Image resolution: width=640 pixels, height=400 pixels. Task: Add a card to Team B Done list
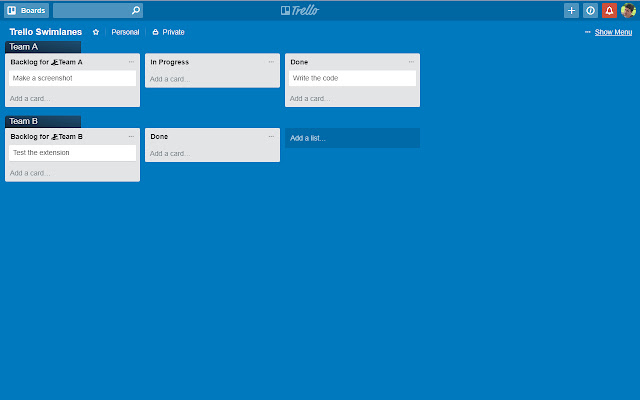[170, 153]
